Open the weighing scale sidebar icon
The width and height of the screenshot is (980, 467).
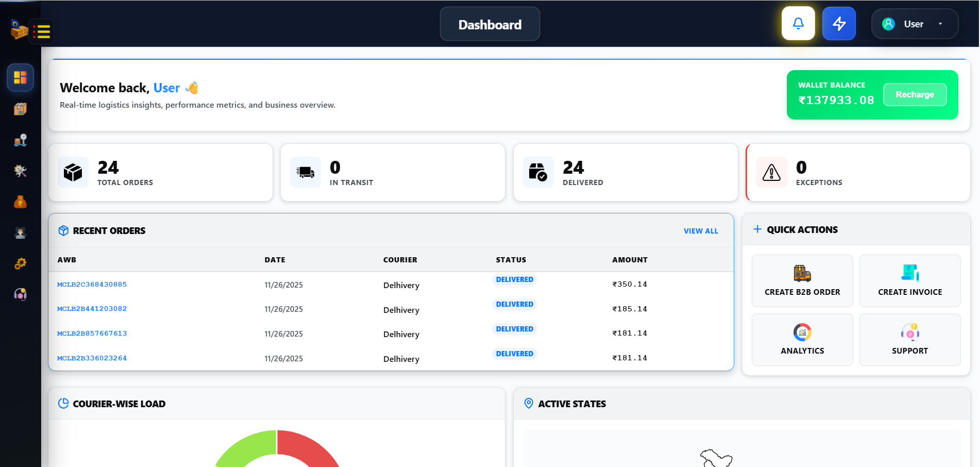(20, 140)
